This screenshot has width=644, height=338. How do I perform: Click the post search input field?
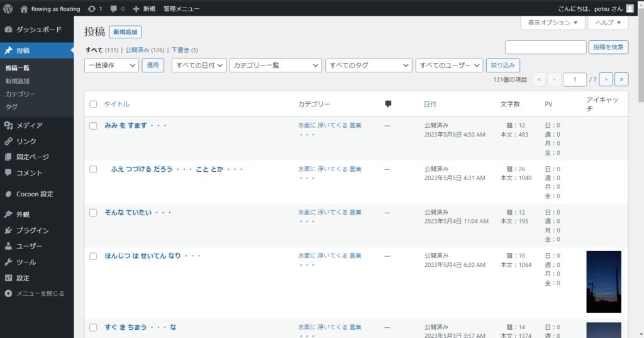[545, 47]
